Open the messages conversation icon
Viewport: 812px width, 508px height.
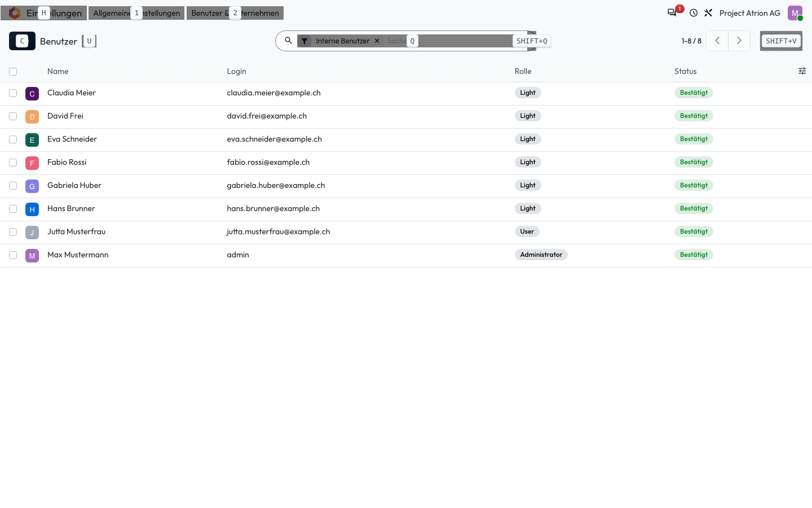coord(672,13)
